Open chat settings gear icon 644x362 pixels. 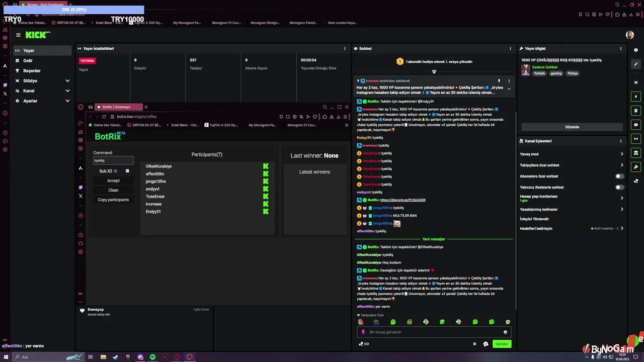pyautogui.click(x=474, y=344)
